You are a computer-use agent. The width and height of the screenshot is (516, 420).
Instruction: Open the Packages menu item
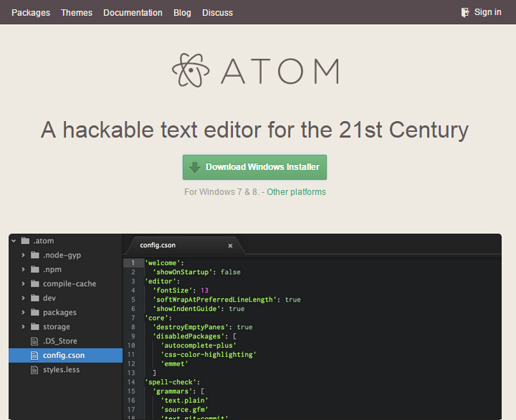click(31, 12)
